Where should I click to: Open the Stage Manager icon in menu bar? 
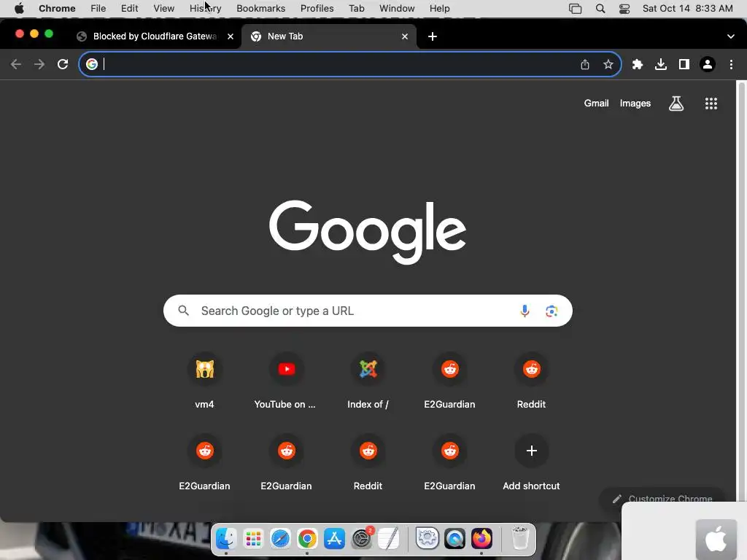[575, 9]
